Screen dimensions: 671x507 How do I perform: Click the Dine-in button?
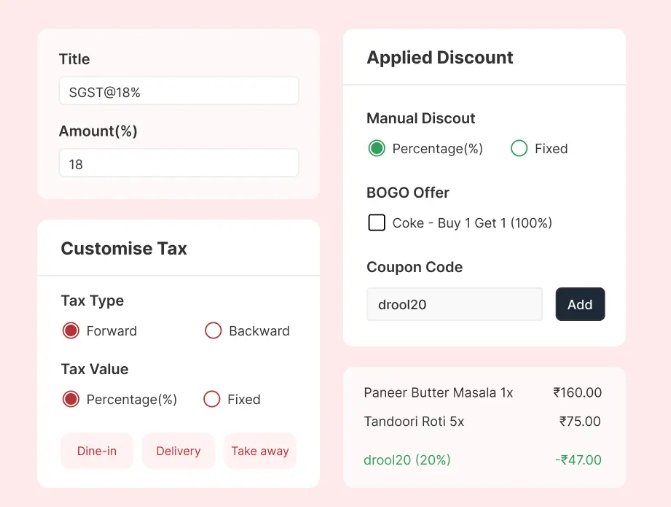[x=97, y=451]
